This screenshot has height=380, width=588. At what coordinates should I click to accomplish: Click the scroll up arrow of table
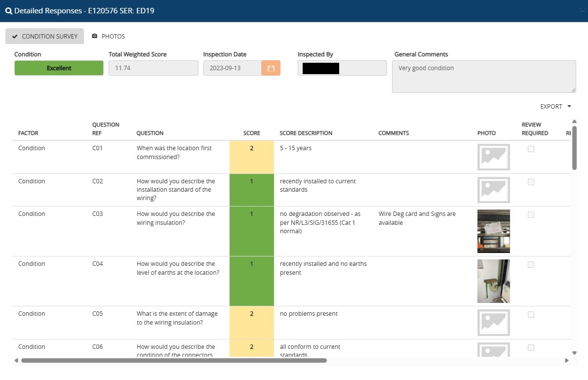point(574,122)
